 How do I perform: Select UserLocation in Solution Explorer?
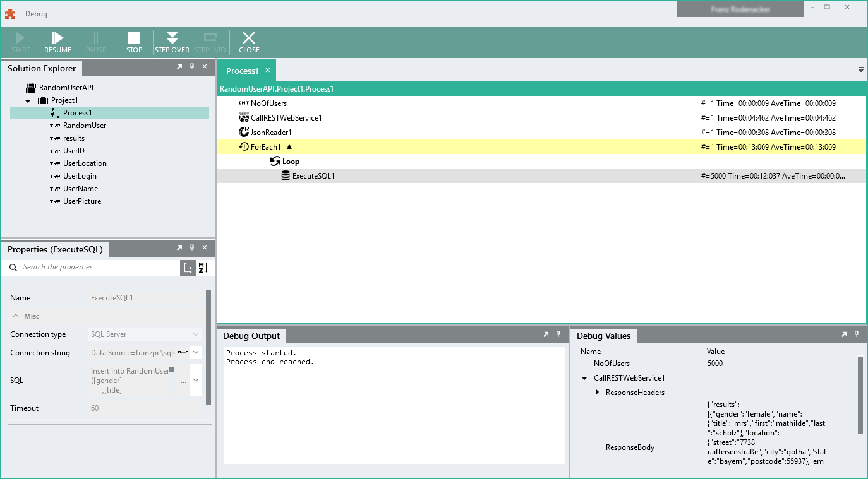point(85,163)
